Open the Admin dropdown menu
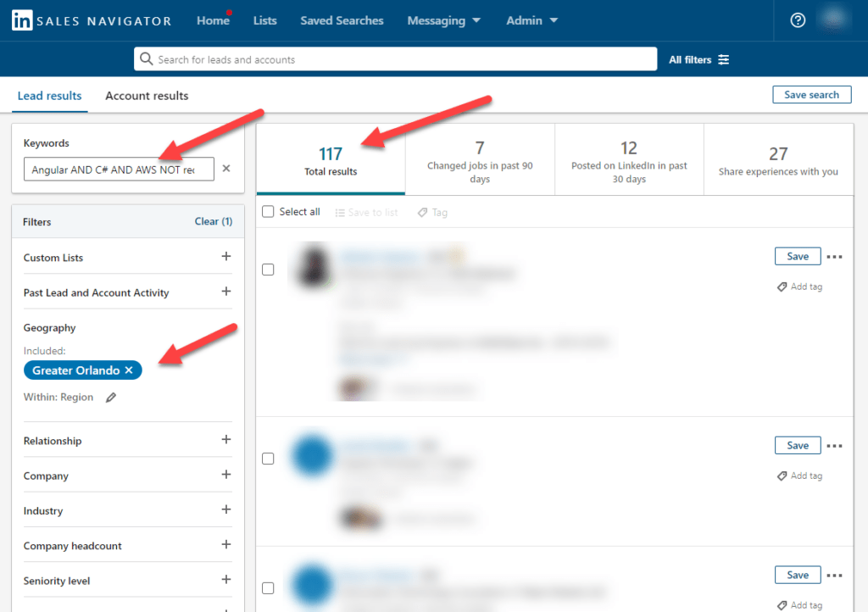Viewport: 868px width, 612px height. (532, 20)
